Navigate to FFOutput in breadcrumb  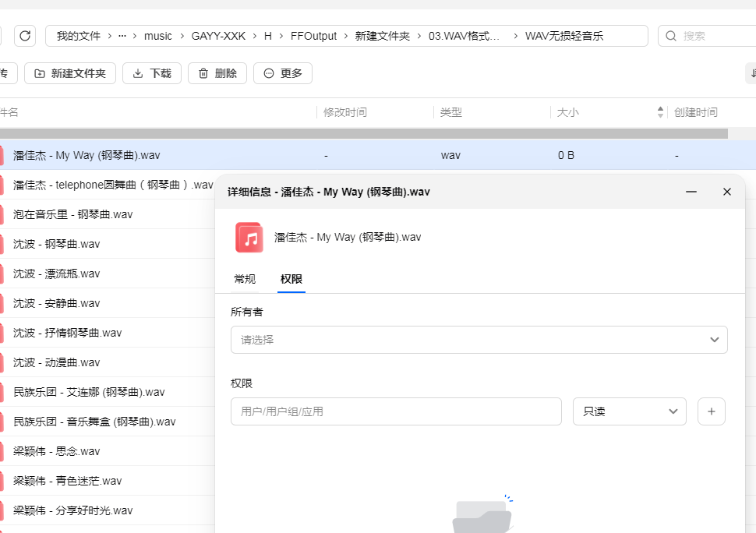[313, 36]
